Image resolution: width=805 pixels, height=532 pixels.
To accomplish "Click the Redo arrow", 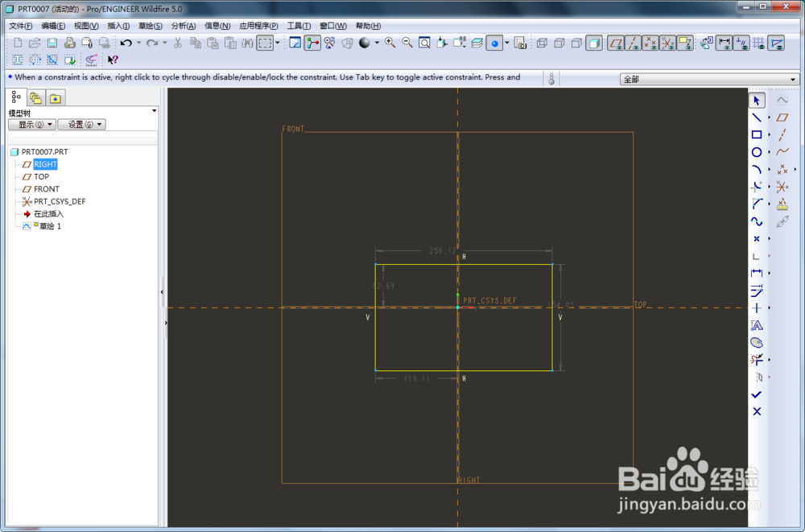I will [152, 43].
